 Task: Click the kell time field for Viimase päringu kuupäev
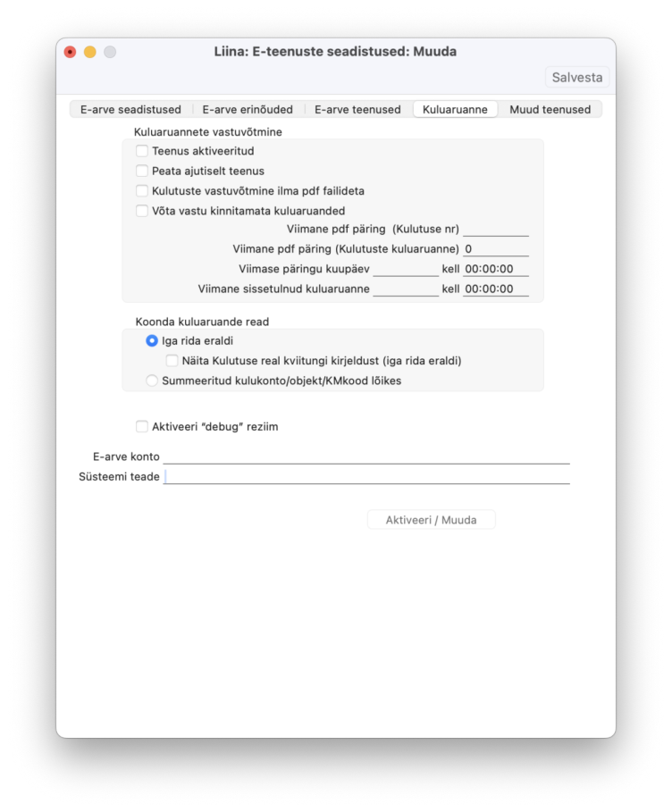[x=496, y=269]
